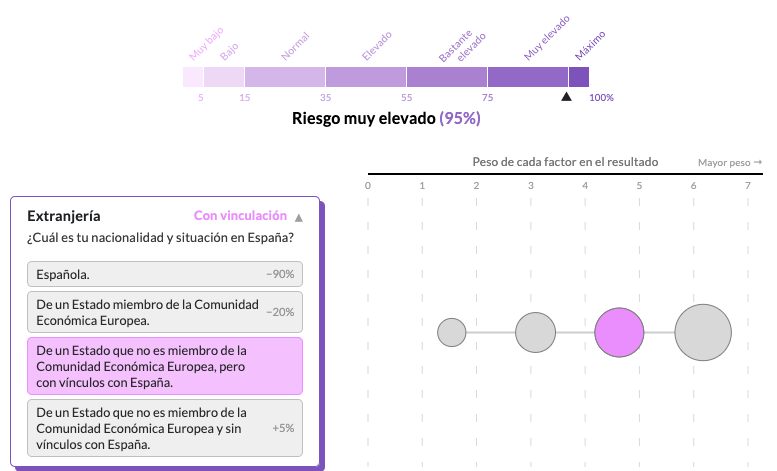Click the 'Máximo' risk bar segment
The image size is (777, 471).
(578, 77)
